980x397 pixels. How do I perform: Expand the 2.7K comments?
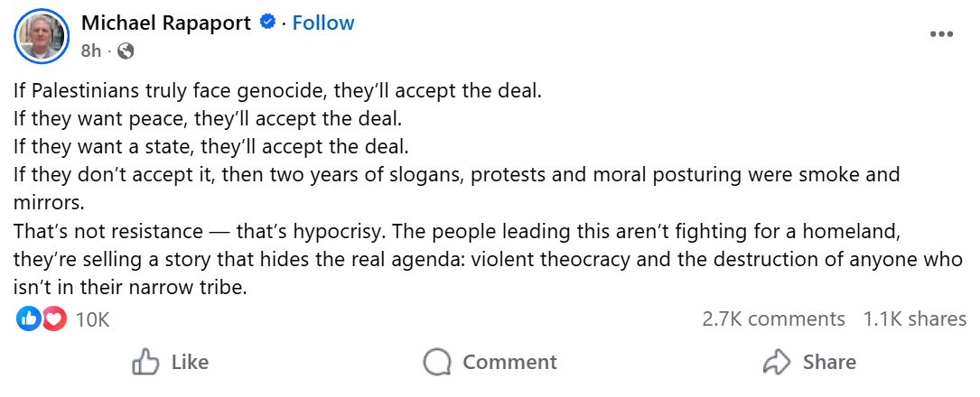pos(773,319)
